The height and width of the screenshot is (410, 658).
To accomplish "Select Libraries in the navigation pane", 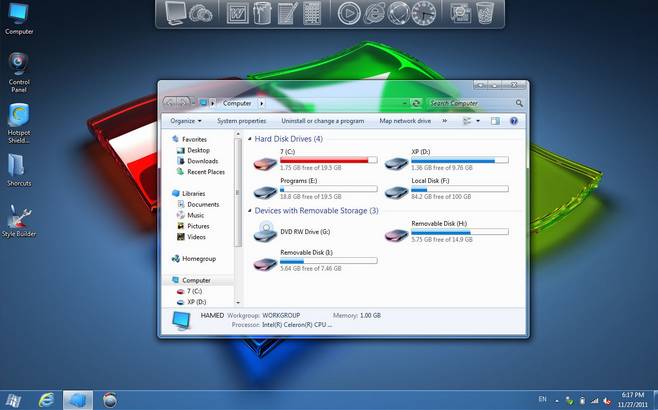I will tap(193, 193).
